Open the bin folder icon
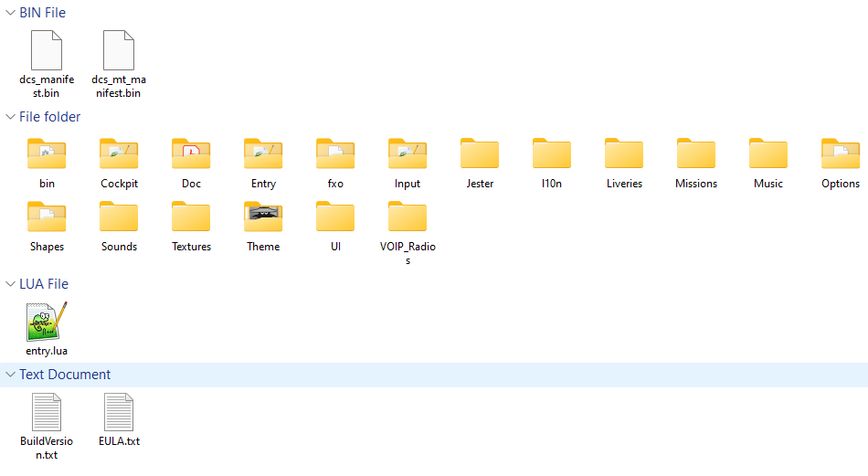 click(47, 153)
